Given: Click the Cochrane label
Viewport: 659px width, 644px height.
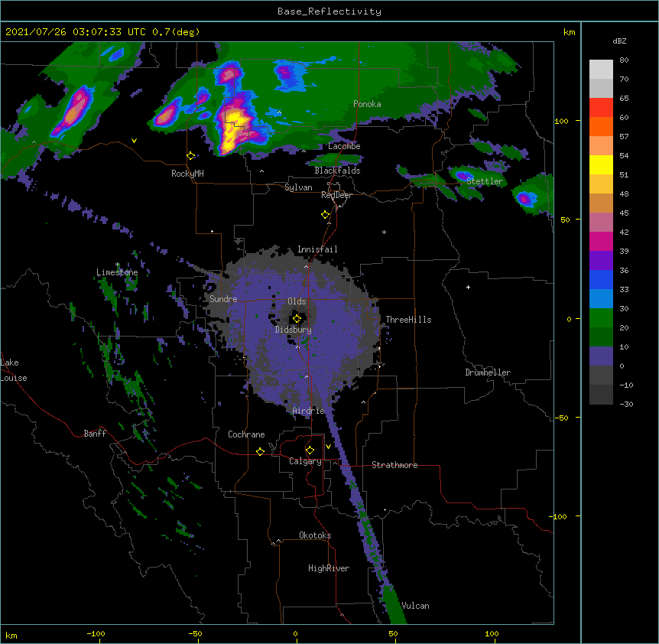Looking at the screenshot, I should 246,434.
